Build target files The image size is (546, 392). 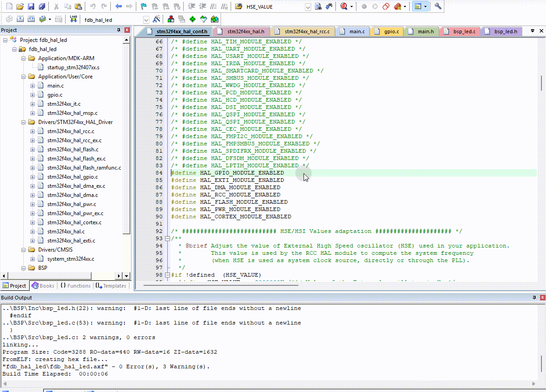[21, 19]
